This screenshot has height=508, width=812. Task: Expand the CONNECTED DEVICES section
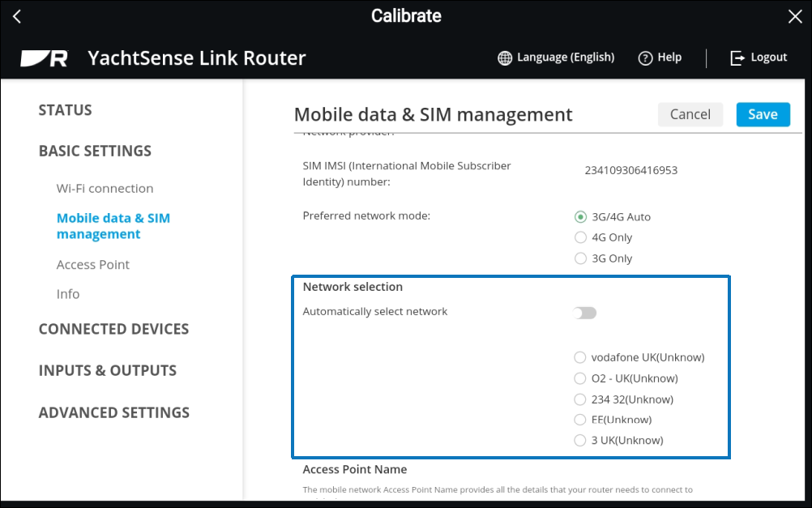tap(114, 329)
